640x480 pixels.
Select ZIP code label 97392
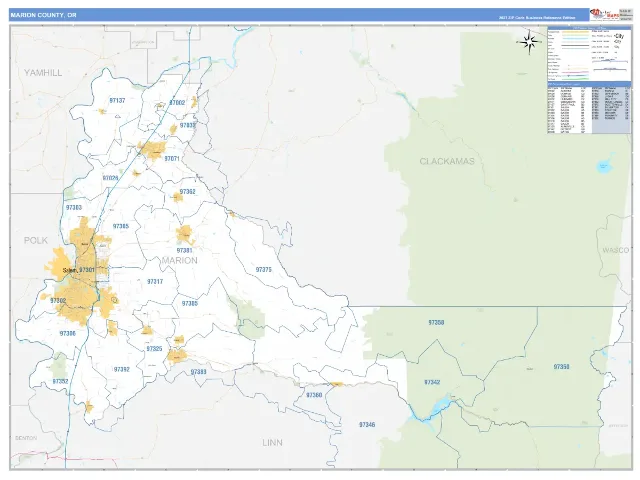click(x=122, y=369)
